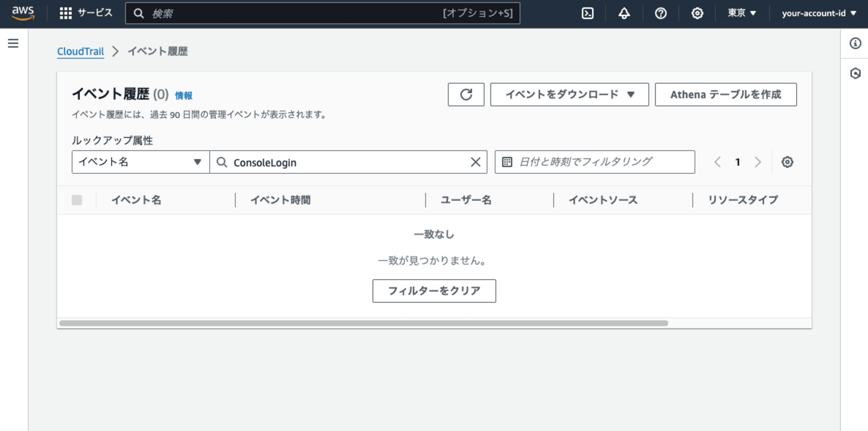Expand the イベントをダウンロード dropdown button

pos(569,94)
